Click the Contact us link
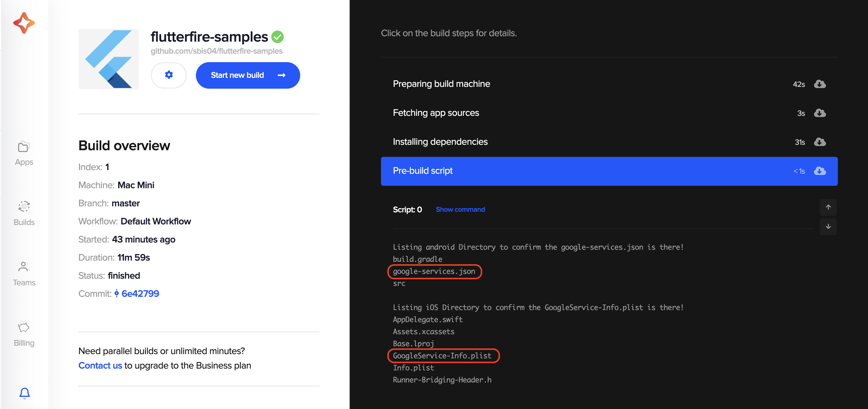The width and height of the screenshot is (868, 409). 100,366
